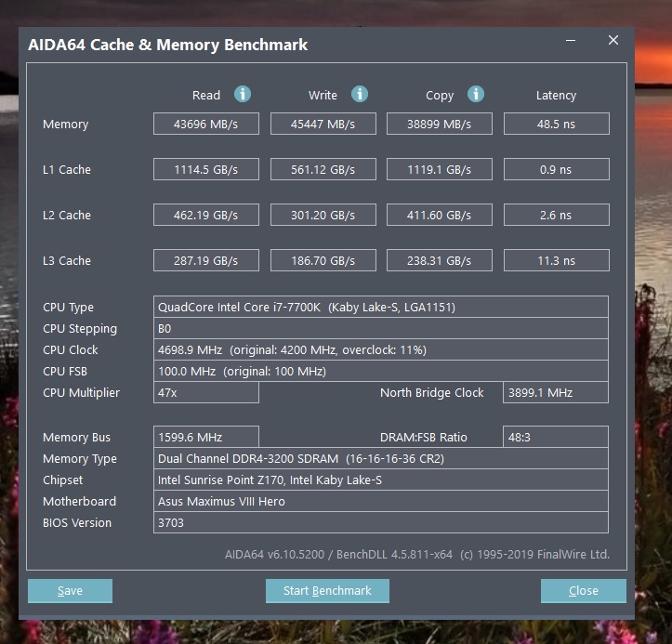
Task: Save the benchmark results
Action: pos(71,590)
